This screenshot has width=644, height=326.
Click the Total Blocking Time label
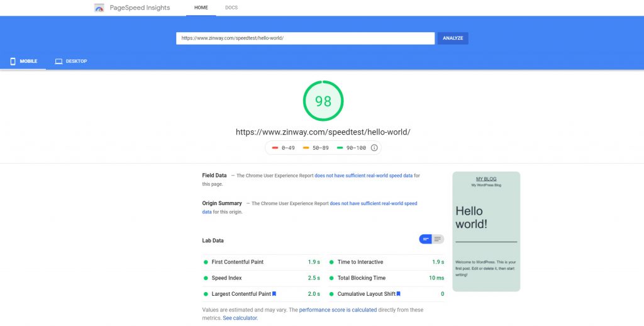coord(362,278)
